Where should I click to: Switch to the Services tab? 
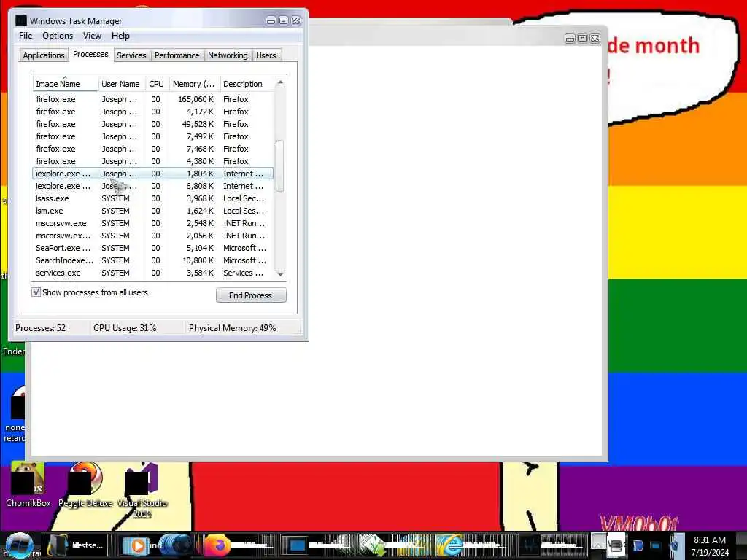pyautogui.click(x=131, y=55)
